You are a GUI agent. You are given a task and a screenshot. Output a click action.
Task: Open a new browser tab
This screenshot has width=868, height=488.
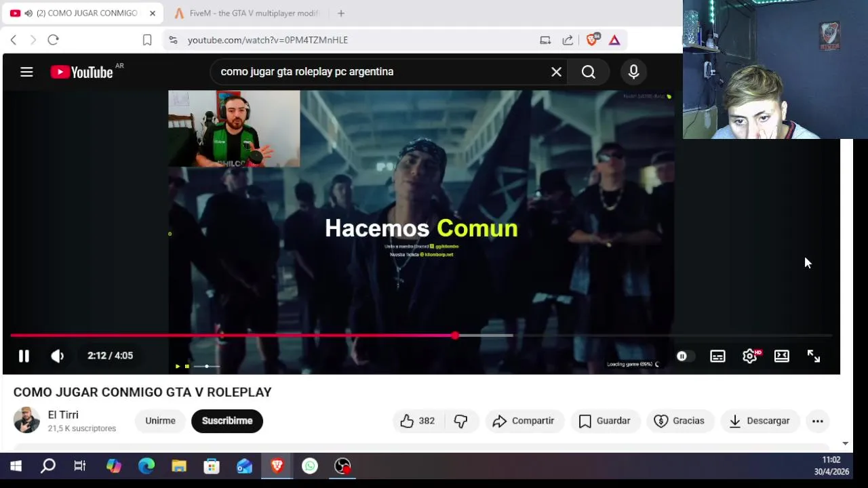[341, 13]
